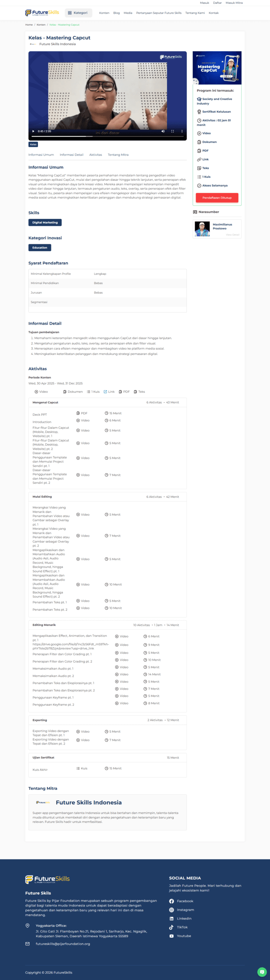
Task: Open the Google Drive preview link
Action: click(x=71, y=646)
